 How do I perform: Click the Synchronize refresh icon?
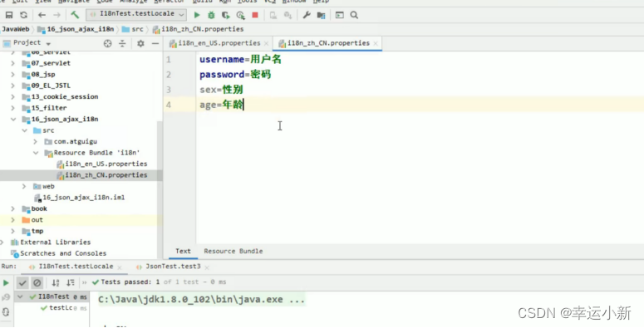click(x=24, y=15)
